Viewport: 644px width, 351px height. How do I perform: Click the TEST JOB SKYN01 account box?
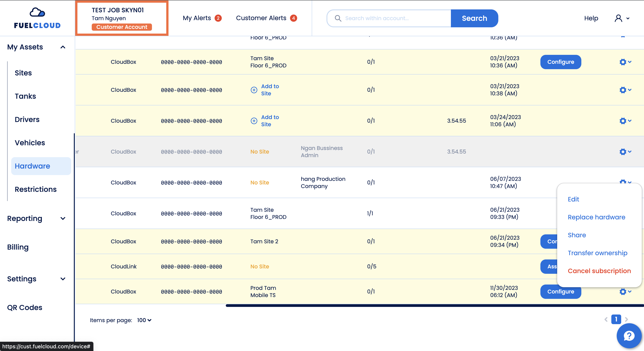point(122,18)
